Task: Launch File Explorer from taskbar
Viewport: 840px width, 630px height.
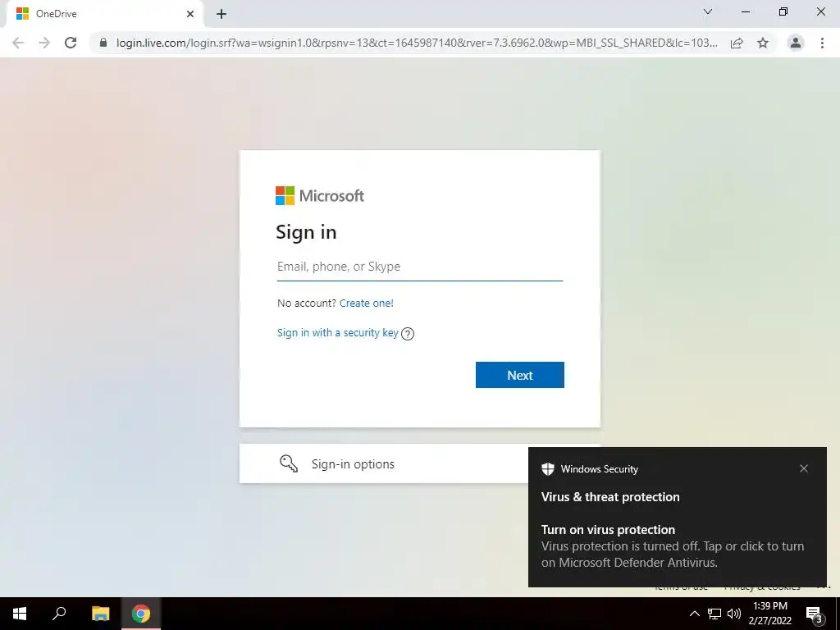Action: 100,614
